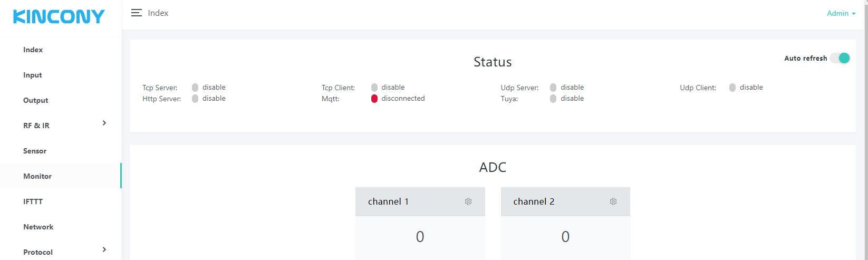The width and height of the screenshot is (868, 260).
Task: Go to the Input page
Action: [x=33, y=75]
